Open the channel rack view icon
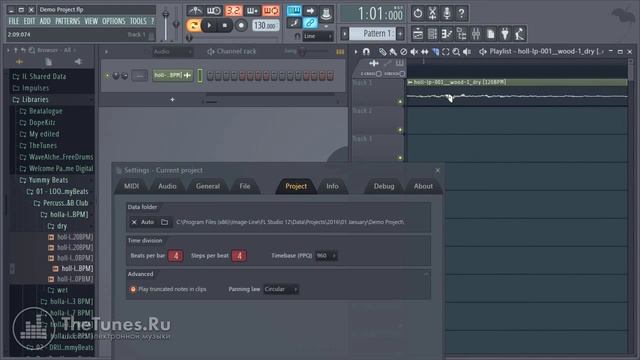 pos(432,34)
